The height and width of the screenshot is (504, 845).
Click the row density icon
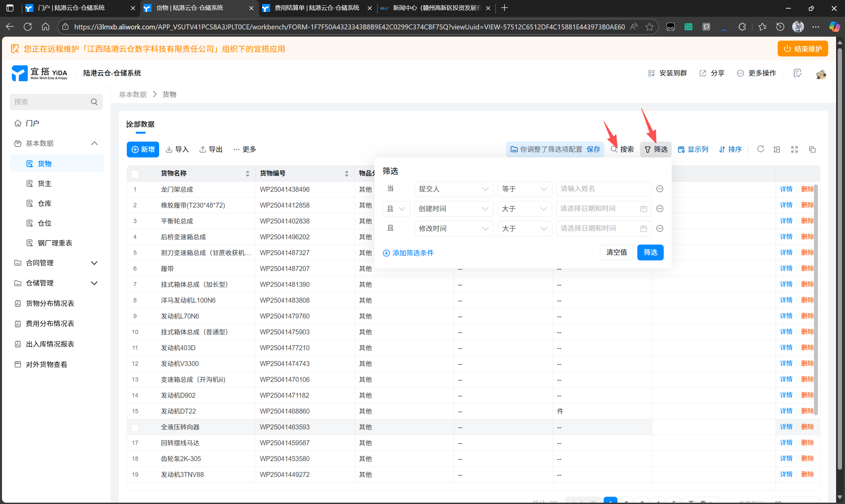point(776,150)
